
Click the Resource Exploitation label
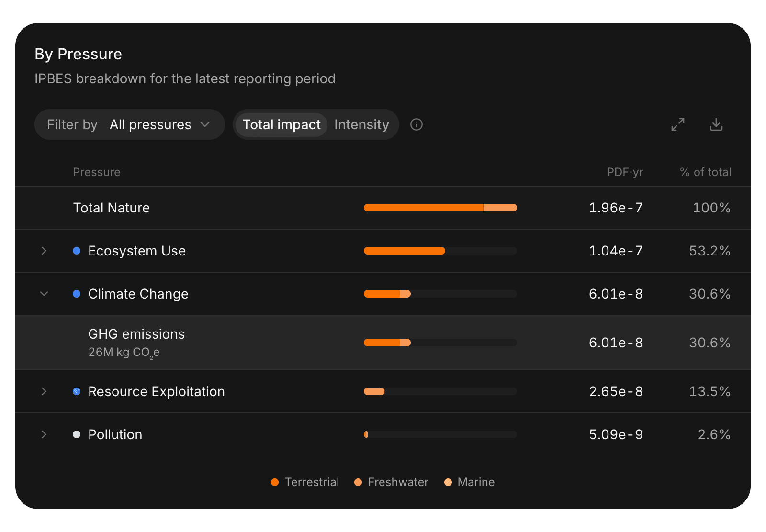click(157, 391)
